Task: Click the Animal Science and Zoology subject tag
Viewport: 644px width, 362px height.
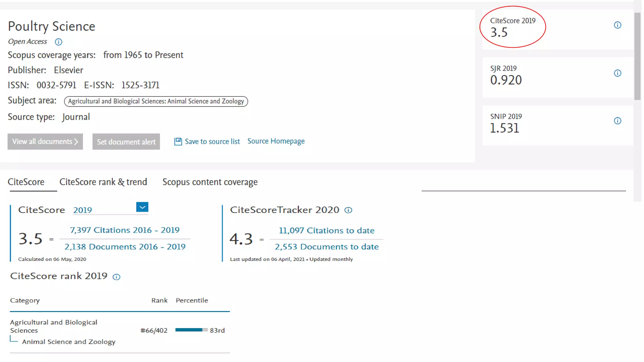Action: click(156, 101)
